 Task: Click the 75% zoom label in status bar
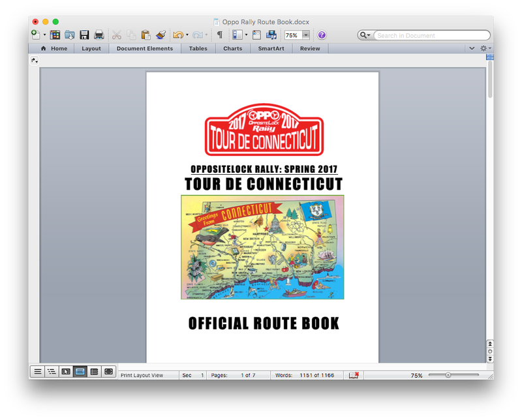[416, 376]
